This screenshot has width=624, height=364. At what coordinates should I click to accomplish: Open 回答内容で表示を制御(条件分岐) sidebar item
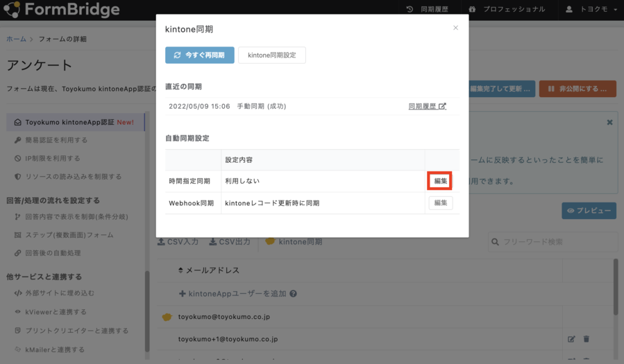pos(71,217)
